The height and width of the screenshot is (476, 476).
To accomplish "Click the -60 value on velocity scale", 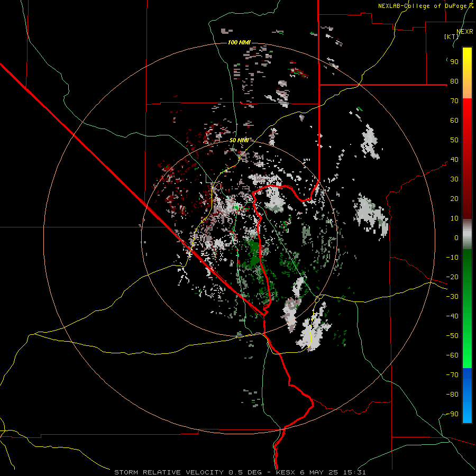I will [x=452, y=355].
